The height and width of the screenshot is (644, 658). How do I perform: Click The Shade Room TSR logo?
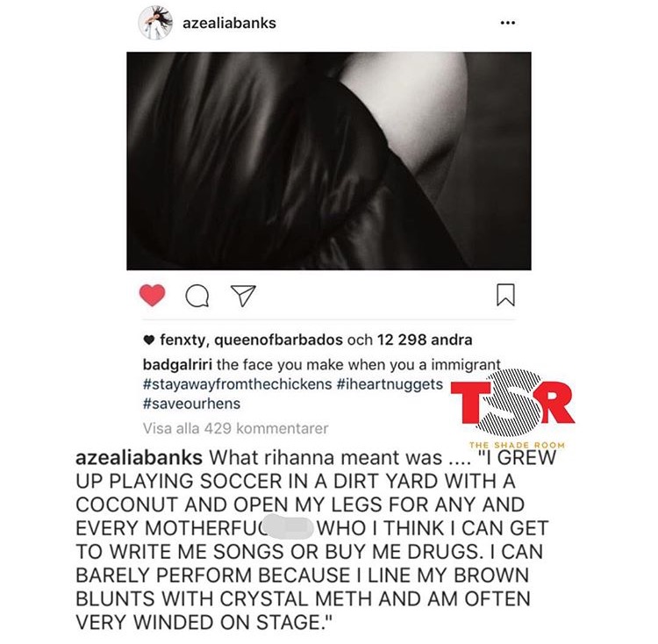point(513,407)
